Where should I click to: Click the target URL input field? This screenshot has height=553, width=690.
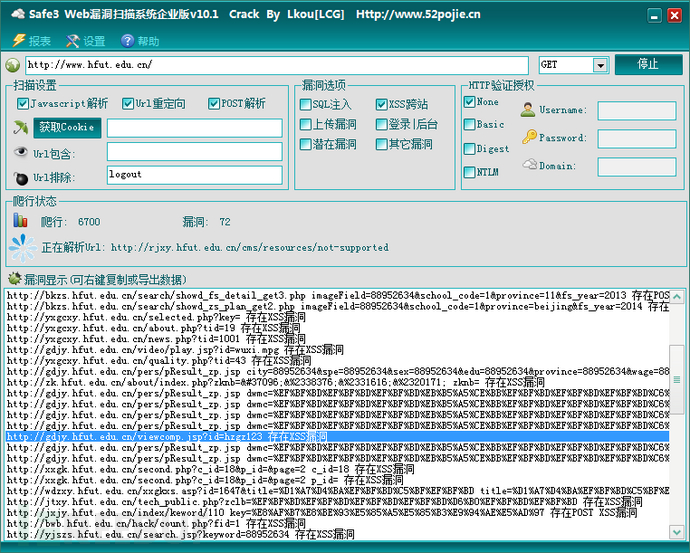(277, 65)
